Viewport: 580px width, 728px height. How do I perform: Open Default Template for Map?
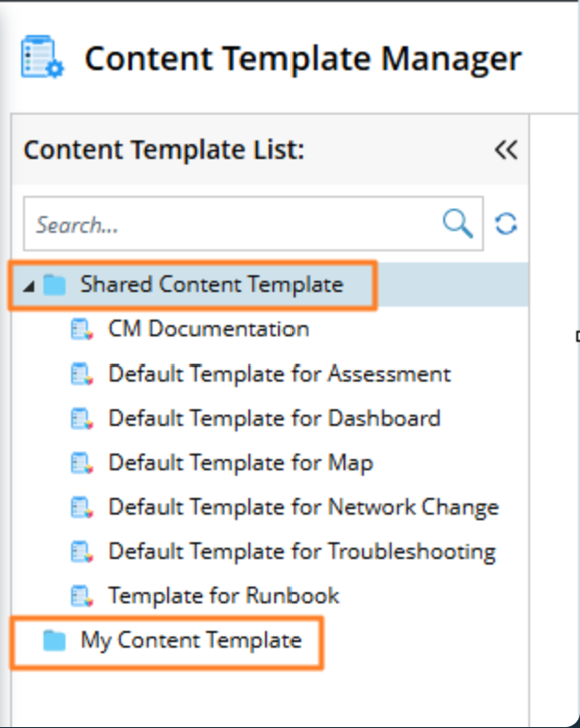(240, 463)
